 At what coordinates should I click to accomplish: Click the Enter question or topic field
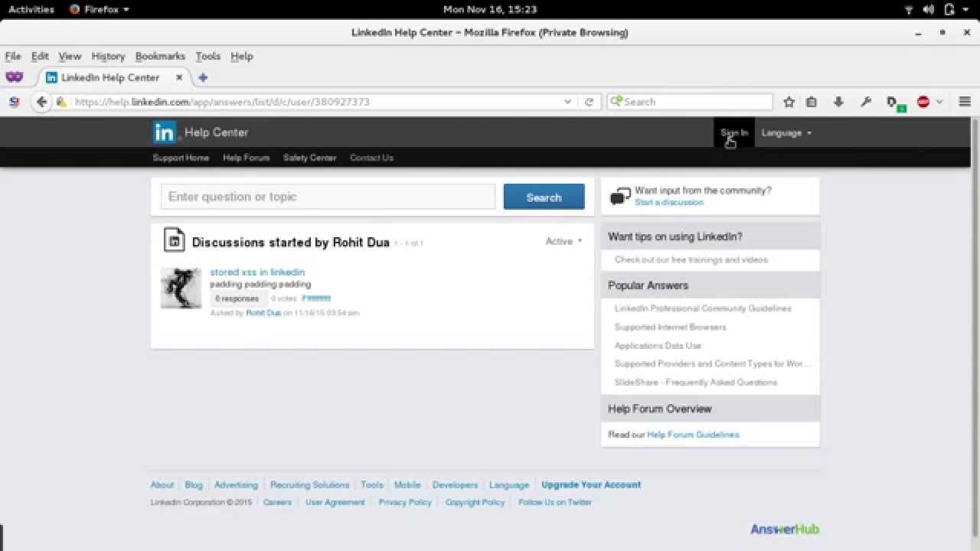coord(328,197)
